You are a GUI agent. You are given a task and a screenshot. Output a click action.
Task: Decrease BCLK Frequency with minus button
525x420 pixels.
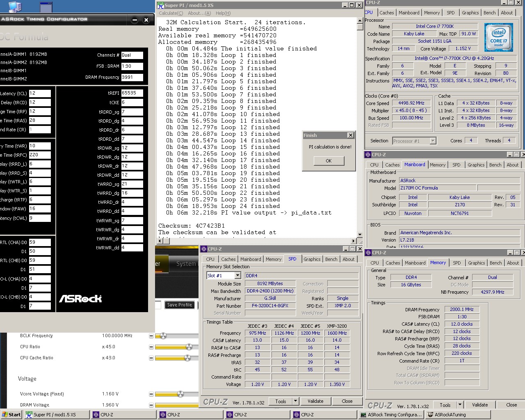(151, 336)
